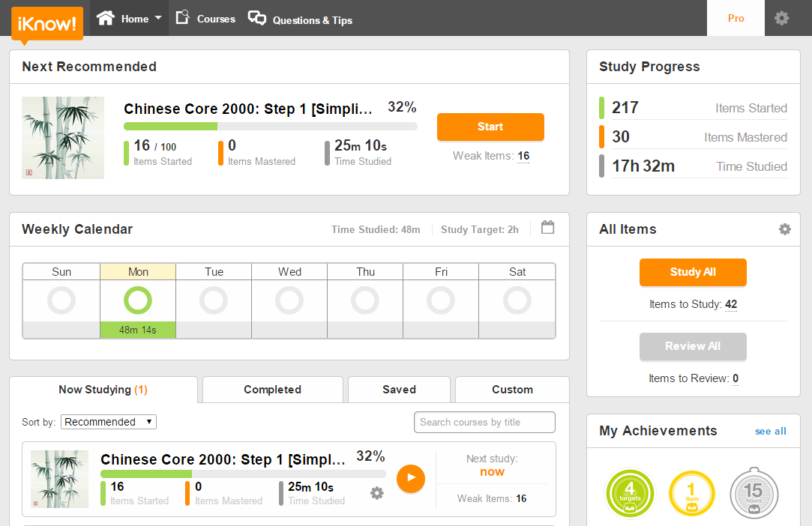Select Thursday's circle in Weekly Calendar

365,300
